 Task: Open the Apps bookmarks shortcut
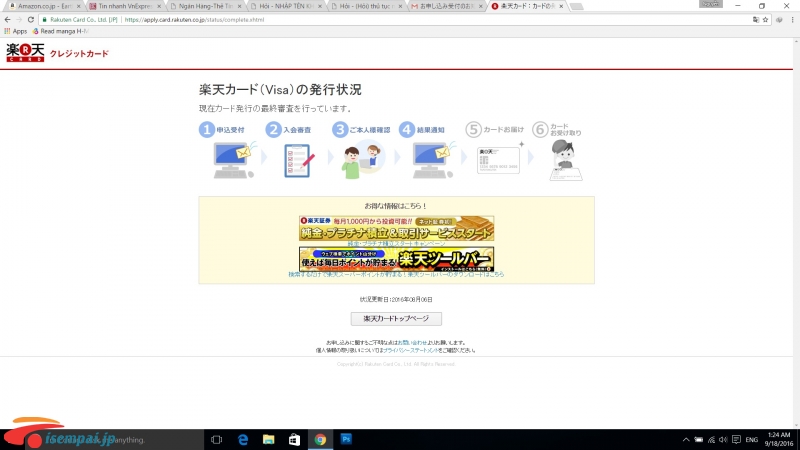(15, 31)
